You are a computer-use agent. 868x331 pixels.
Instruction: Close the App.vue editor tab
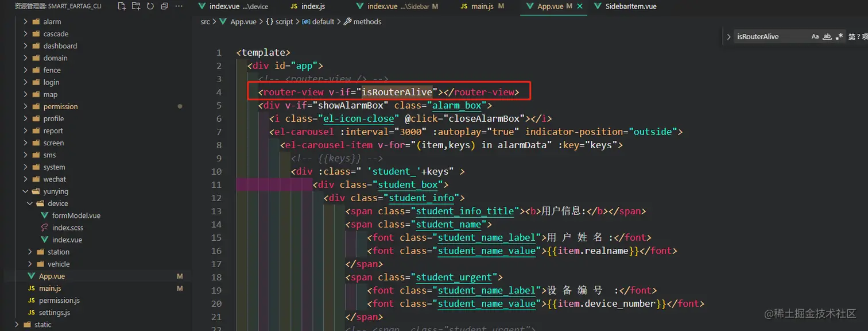click(x=580, y=6)
